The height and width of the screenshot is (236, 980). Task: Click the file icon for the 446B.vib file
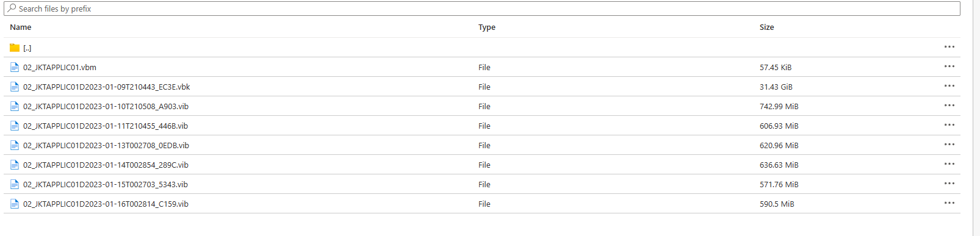point(15,126)
